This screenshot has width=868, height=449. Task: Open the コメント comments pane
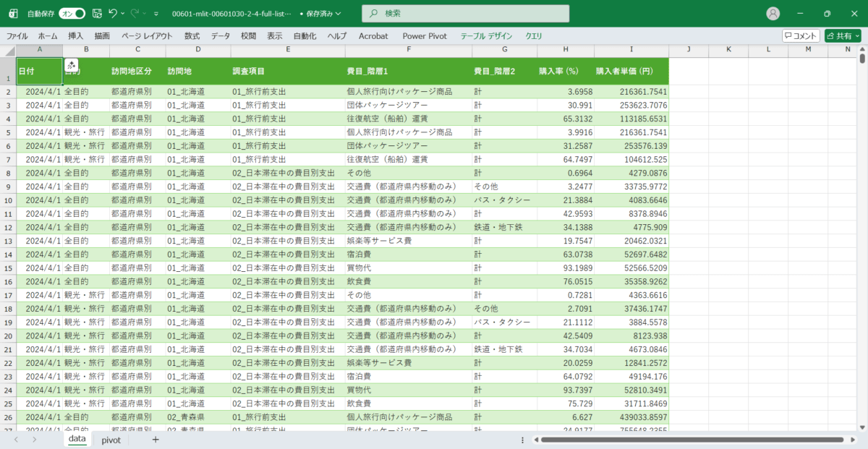(801, 35)
